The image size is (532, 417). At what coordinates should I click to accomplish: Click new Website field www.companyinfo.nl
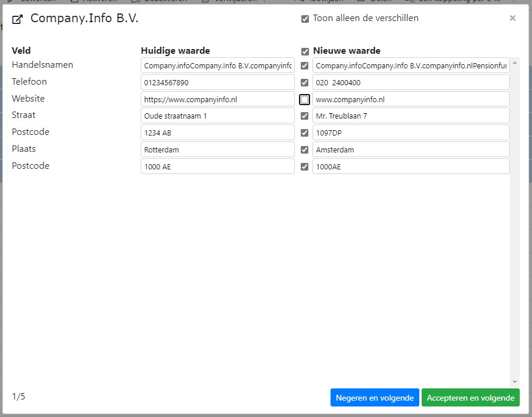(x=411, y=99)
